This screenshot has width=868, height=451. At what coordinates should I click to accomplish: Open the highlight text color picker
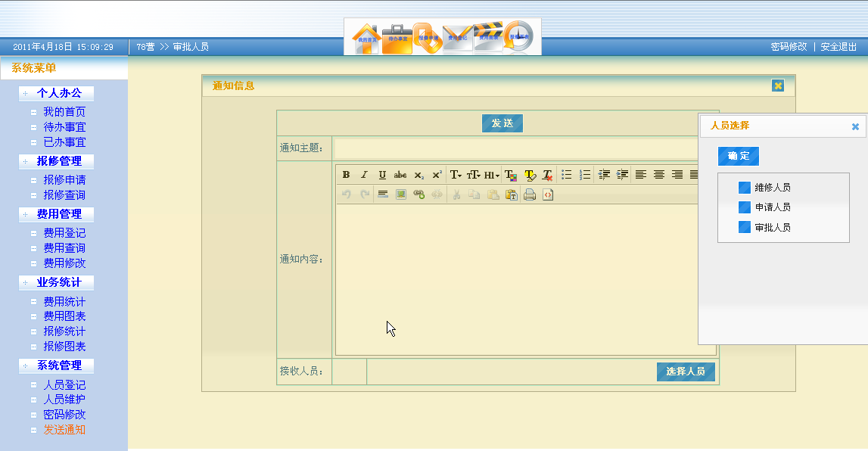click(529, 175)
